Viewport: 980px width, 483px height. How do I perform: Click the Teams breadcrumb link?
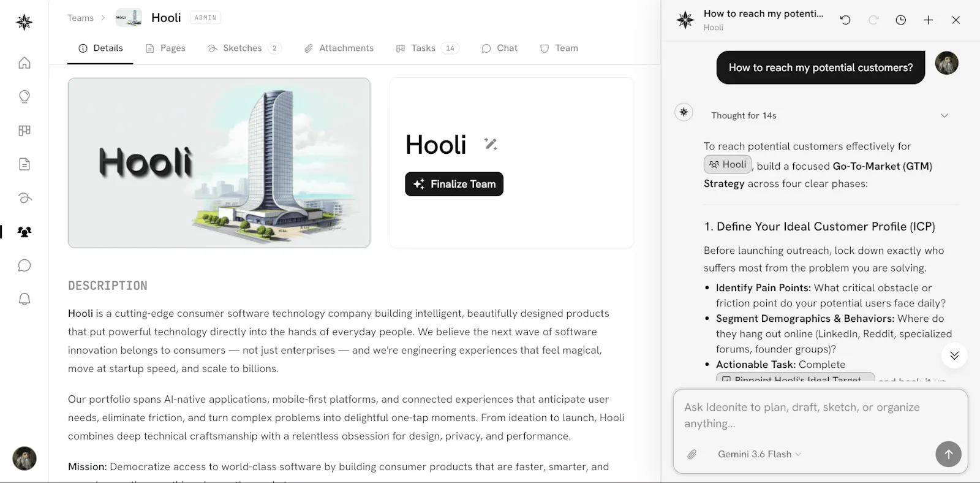tap(80, 18)
